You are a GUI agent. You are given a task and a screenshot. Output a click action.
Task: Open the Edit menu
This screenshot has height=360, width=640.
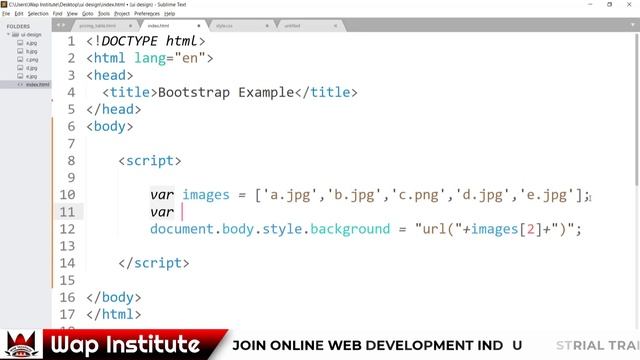pos(19,13)
